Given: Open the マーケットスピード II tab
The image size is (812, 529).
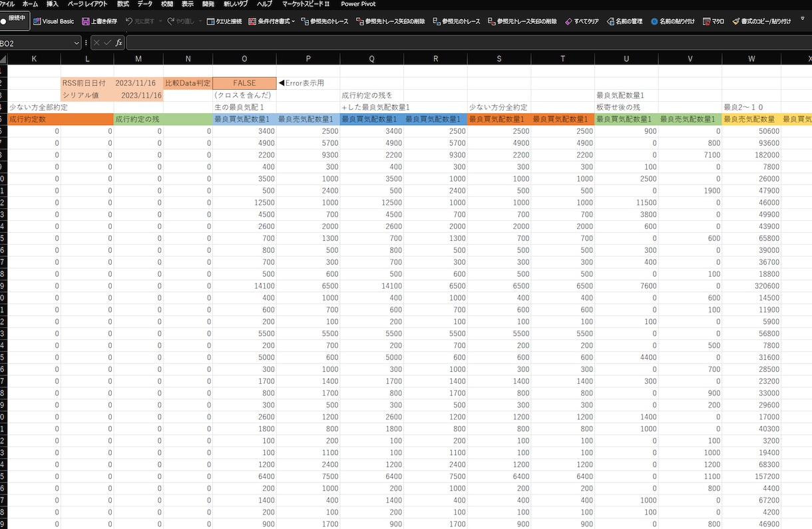Looking at the screenshot, I should click(305, 4).
